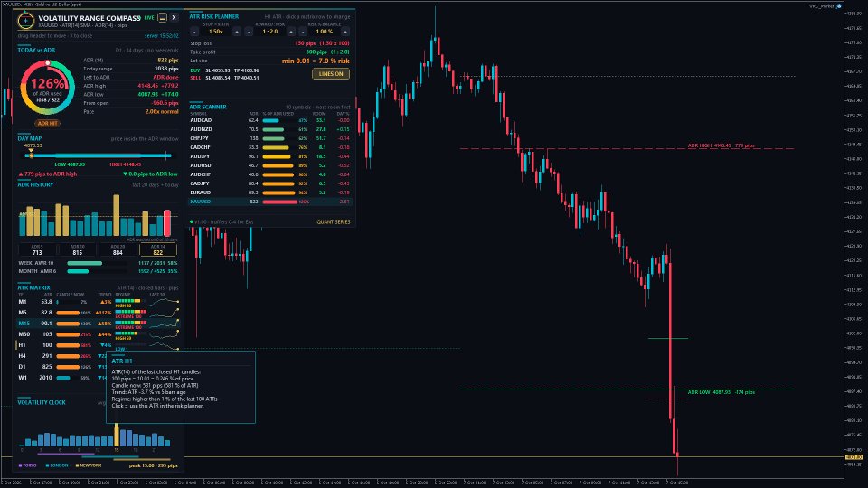
Task: Click the Day Map current price marker
Action: tap(31, 155)
